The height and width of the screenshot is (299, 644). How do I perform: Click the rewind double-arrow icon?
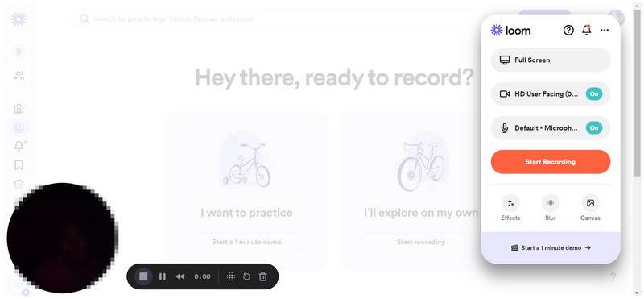[x=180, y=276]
